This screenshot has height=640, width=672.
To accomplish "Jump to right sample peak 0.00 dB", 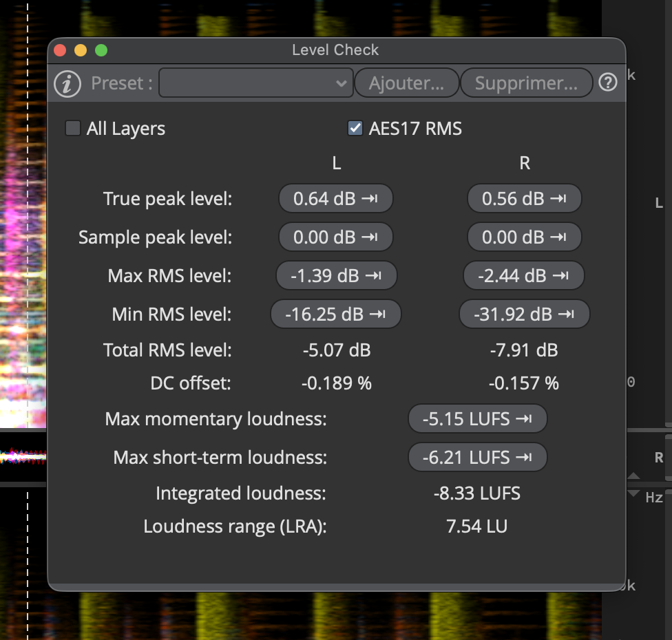I will tap(524, 237).
